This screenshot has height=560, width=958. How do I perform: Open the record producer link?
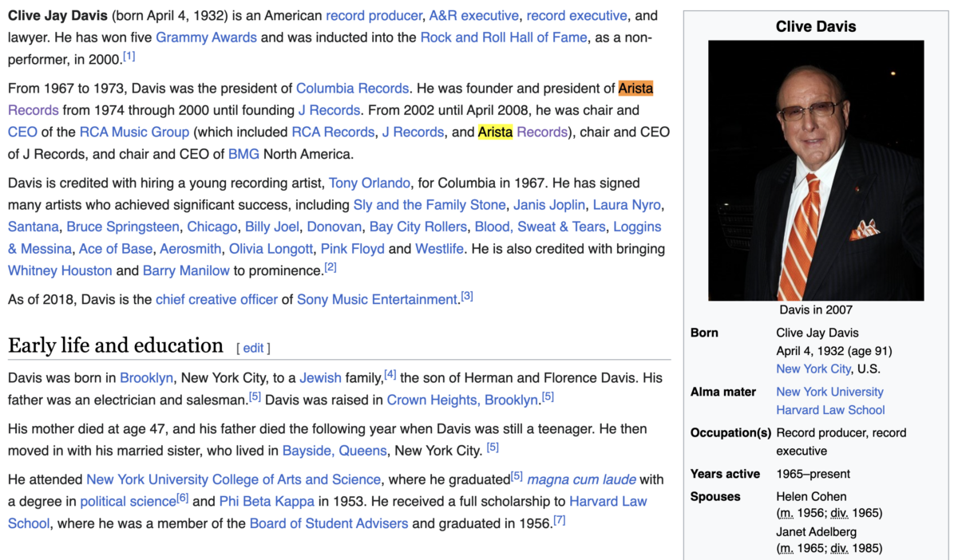(x=374, y=15)
